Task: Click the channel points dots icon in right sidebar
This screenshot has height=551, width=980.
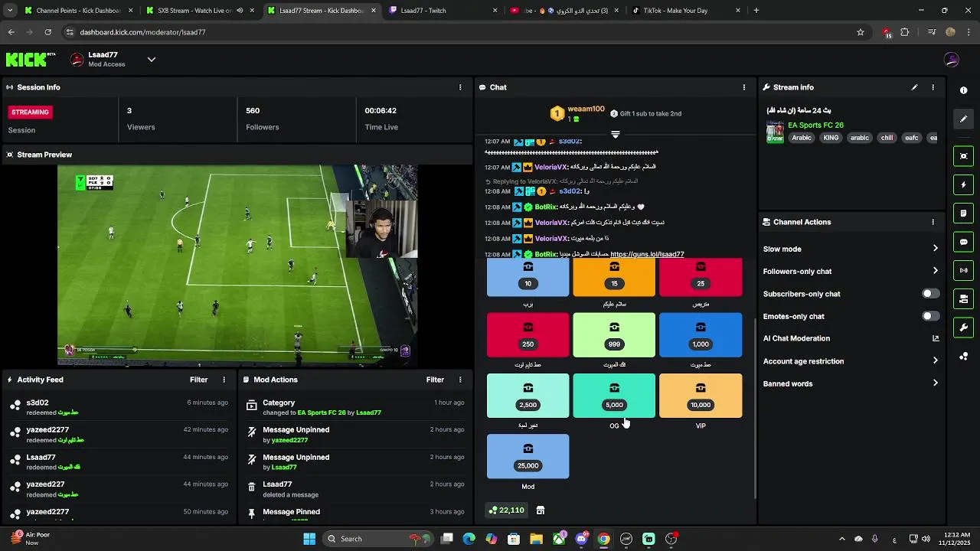Action: point(963,357)
